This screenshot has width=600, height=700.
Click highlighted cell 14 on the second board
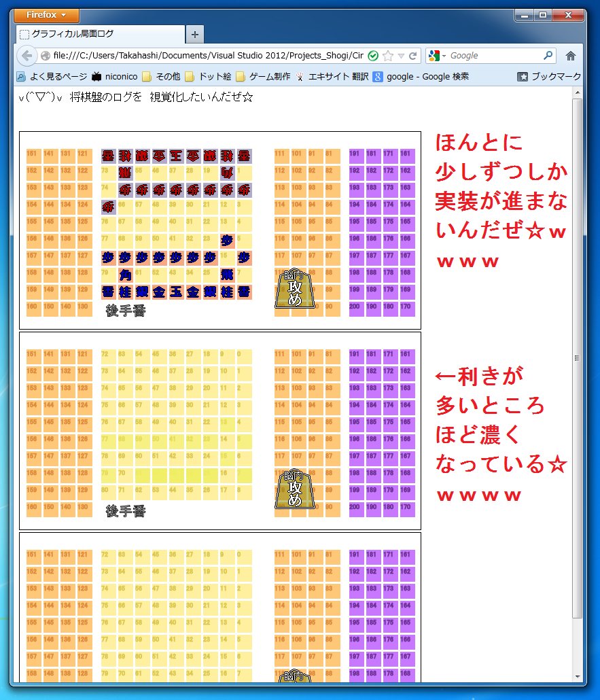(227, 442)
